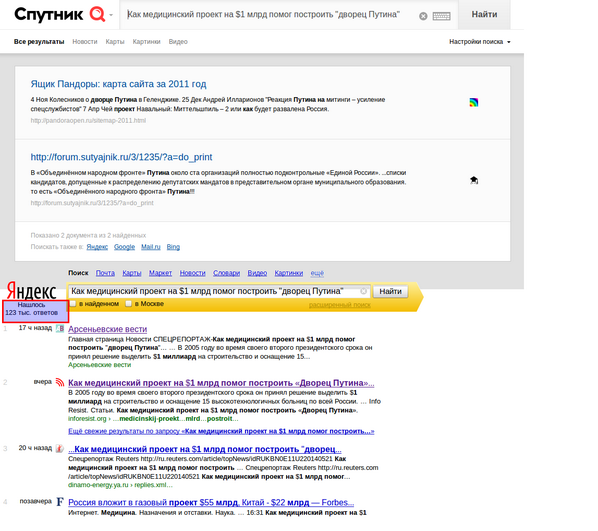This screenshot has height=531, width=598.
Task: Click the black favicon of the sutyajnik forum result
Action: [474, 180]
